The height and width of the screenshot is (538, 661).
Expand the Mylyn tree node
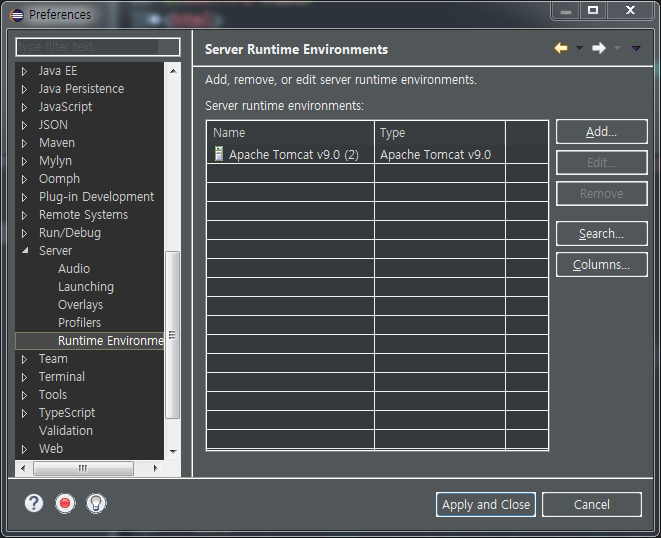(x=24, y=161)
